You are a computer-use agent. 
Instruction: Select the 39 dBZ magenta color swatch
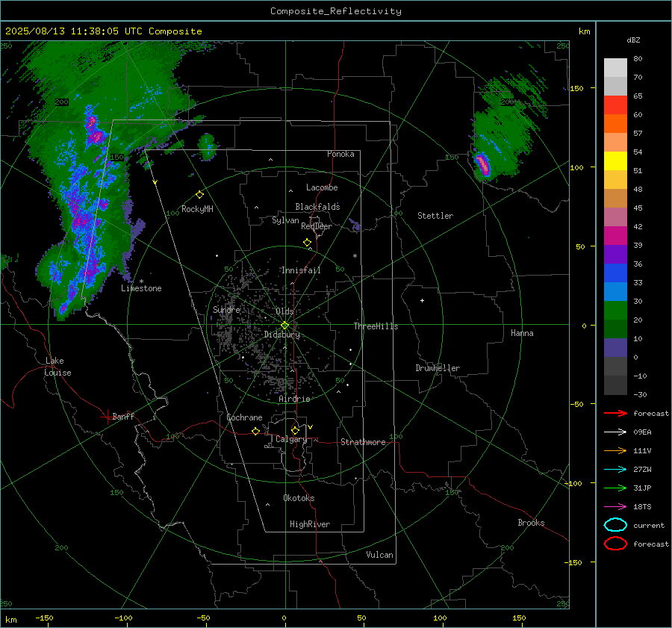click(x=615, y=235)
